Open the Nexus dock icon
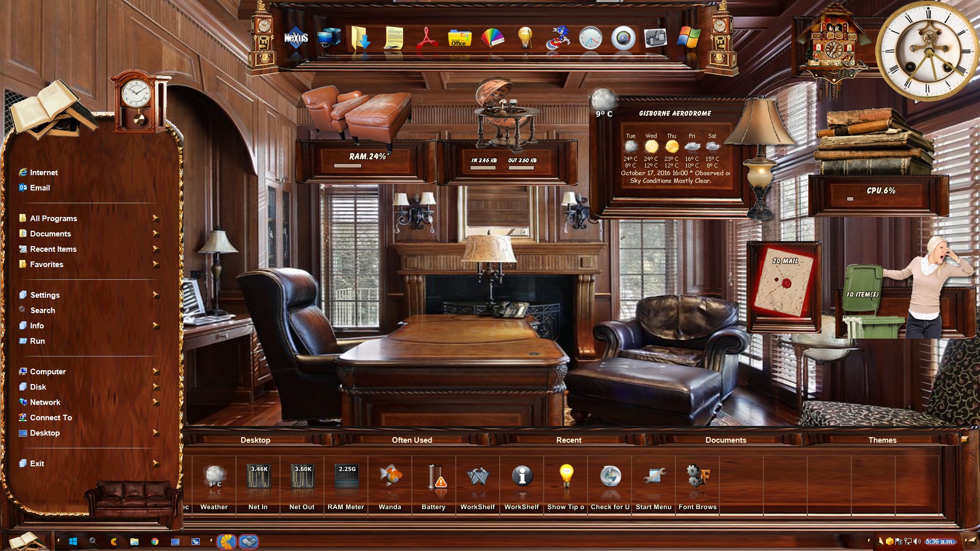 point(296,38)
